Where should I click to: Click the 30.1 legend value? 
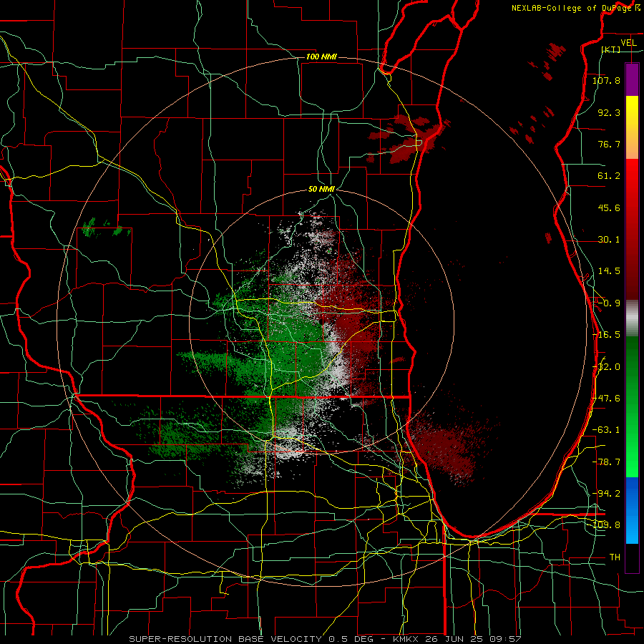(609, 240)
